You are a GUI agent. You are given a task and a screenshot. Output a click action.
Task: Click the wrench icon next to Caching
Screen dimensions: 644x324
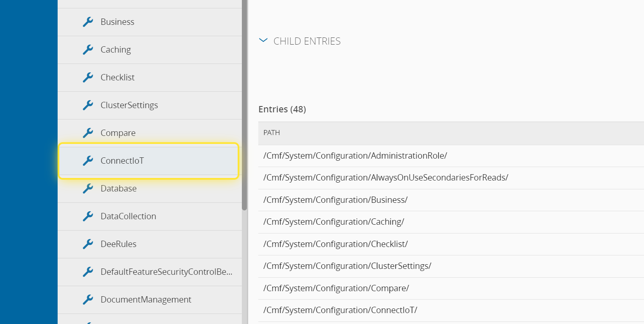tap(88, 50)
